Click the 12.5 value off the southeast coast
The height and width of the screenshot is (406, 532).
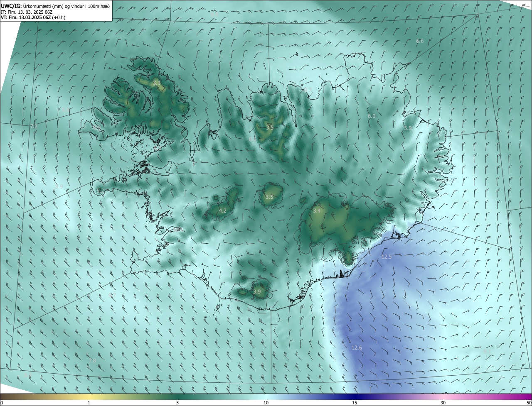pos(387,257)
